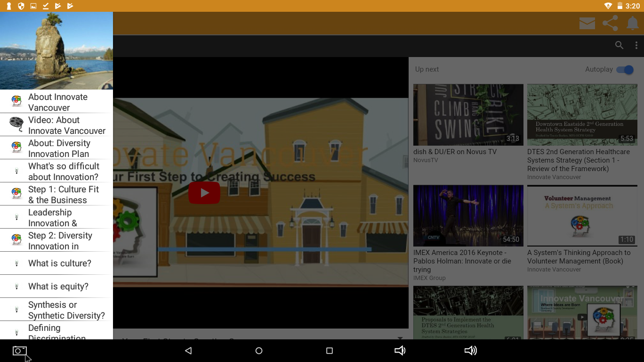Expand video description arrow below player

pyautogui.click(x=400, y=337)
